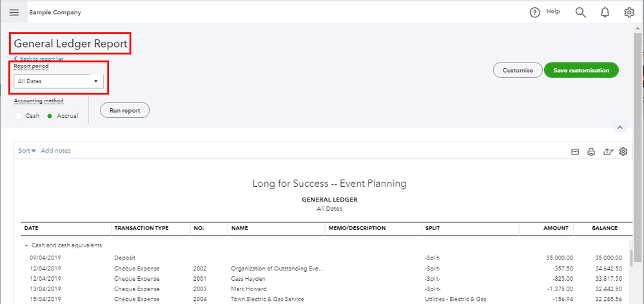The image size is (644, 304).
Task: Open report table settings gear
Action: [623, 151]
